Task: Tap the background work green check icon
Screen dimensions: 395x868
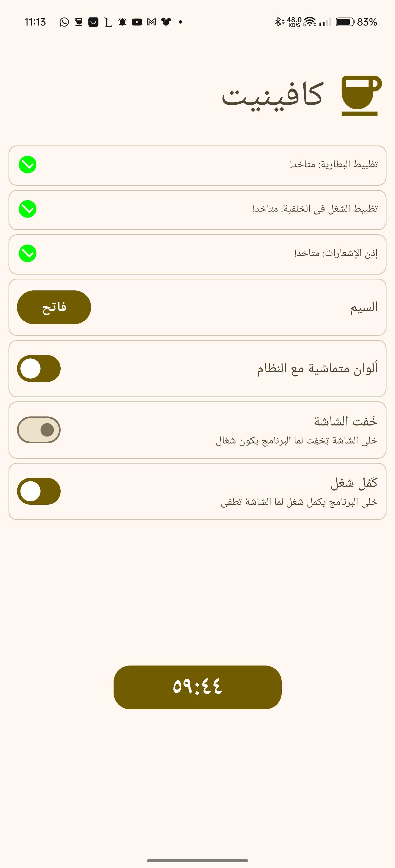Action: (28, 209)
